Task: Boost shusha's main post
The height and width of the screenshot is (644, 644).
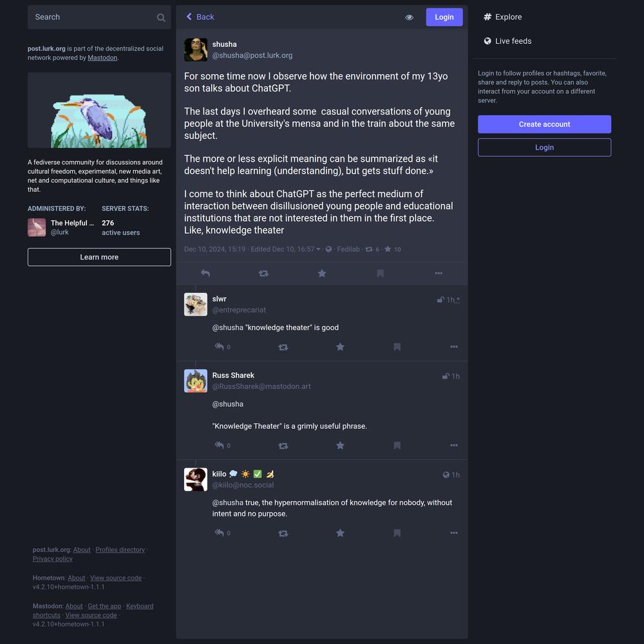Action: 263,273
